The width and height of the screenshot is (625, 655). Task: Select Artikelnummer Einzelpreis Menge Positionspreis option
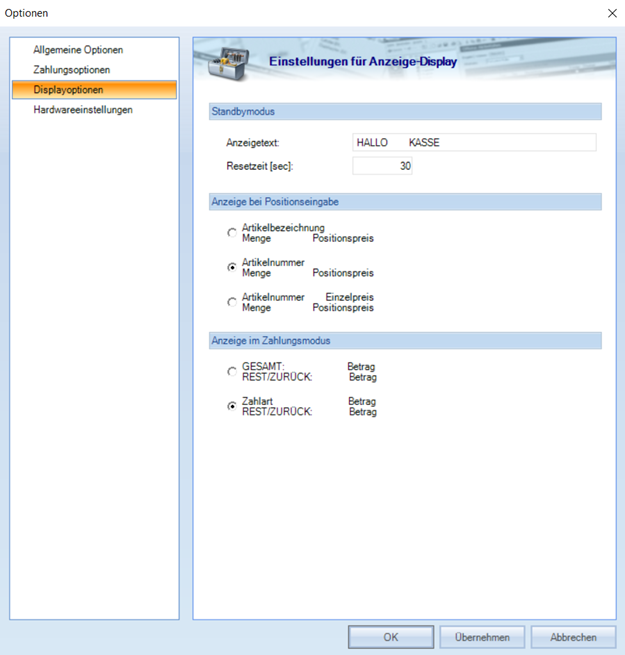click(x=232, y=302)
